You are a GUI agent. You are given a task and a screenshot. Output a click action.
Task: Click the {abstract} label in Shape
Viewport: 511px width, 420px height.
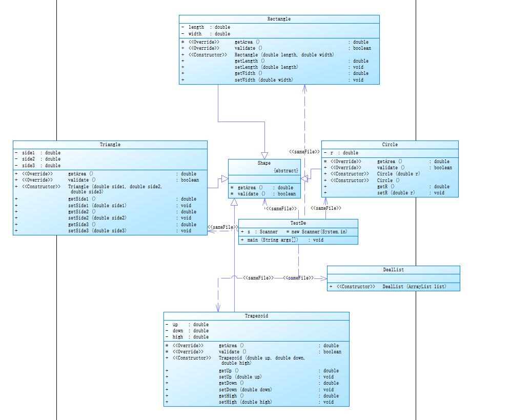tap(286, 171)
